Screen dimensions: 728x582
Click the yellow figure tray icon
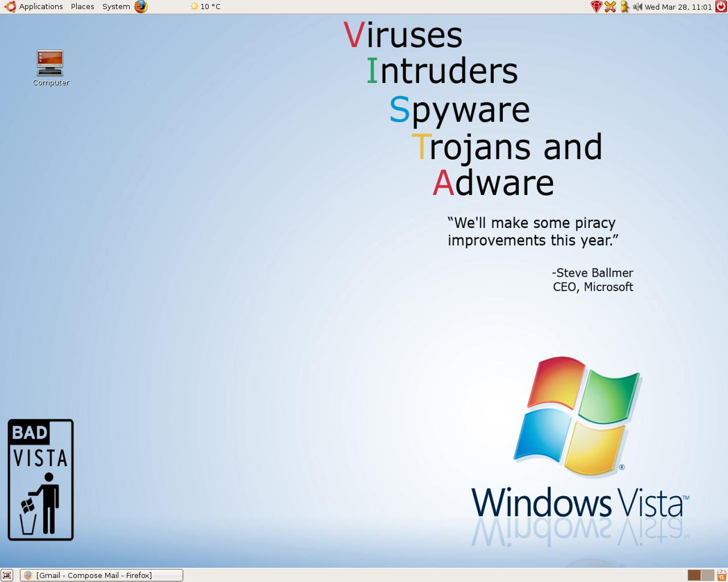click(x=624, y=7)
